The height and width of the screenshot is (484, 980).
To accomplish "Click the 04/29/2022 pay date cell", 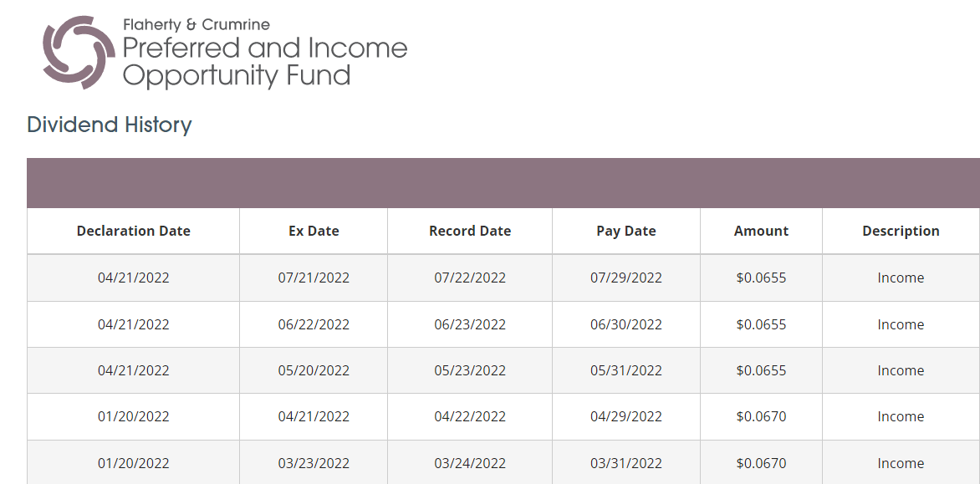I will pyautogui.click(x=626, y=417).
